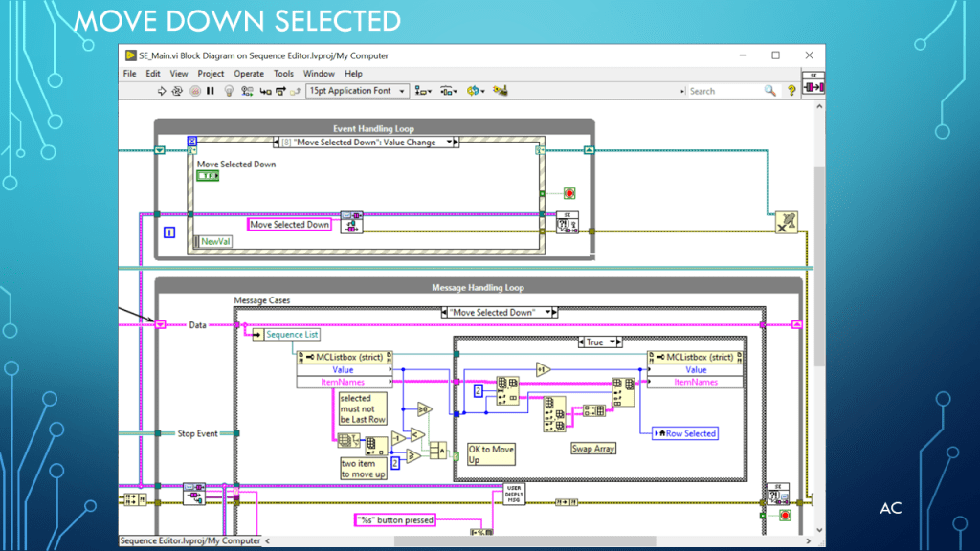Click the USER DISPLY MSG subVI node
The height and width of the screenshot is (551, 980).
(x=516, y=495)
